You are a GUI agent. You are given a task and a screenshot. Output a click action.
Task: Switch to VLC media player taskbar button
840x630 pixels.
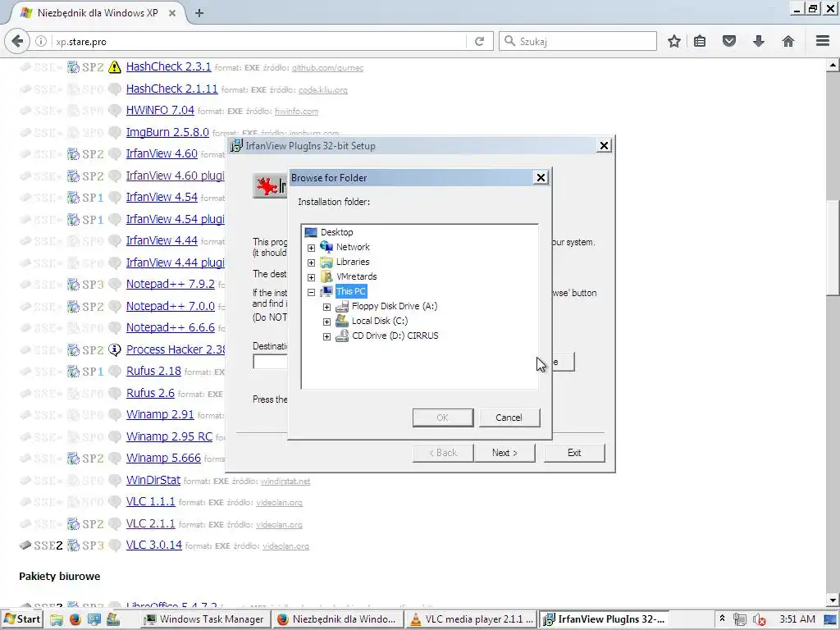(x=471, y=619)
